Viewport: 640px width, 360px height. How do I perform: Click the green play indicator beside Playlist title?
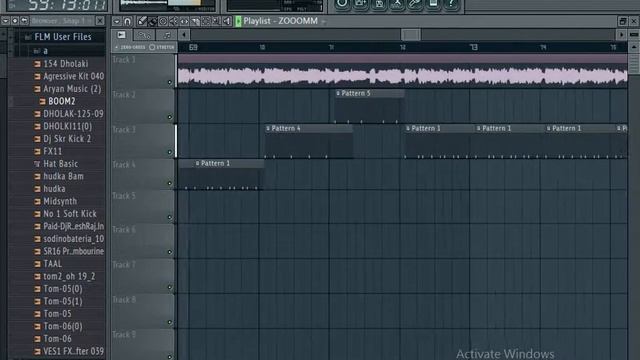coord(238,21)
